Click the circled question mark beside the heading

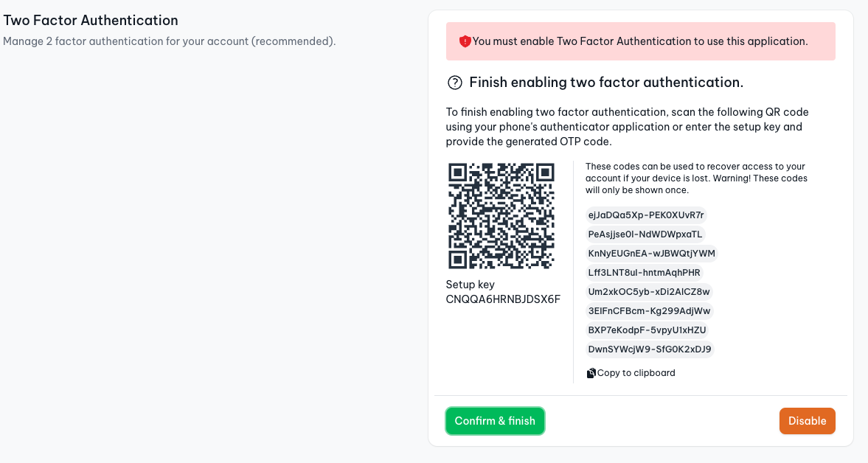pyautogui.click(x=455, y=83)
